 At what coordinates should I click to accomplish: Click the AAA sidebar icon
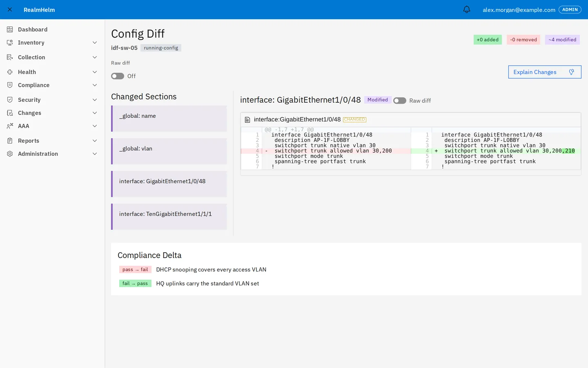click(10, 126)
